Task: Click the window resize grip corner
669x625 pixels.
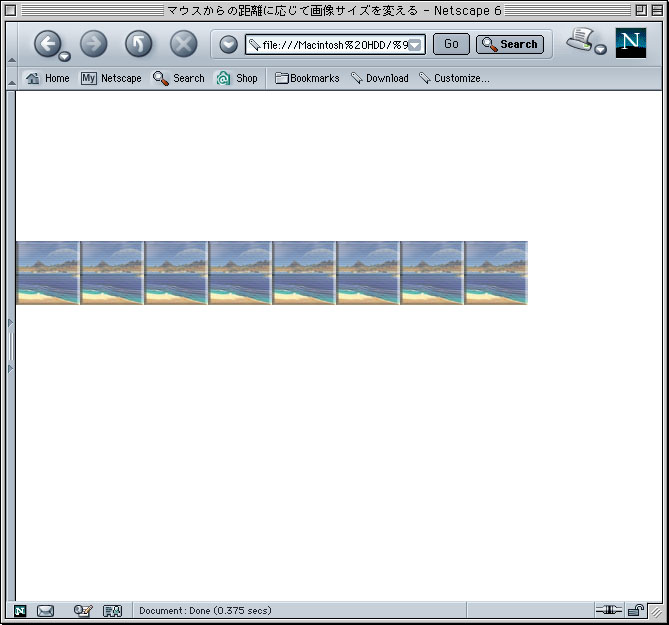Action: coord(656,612)
